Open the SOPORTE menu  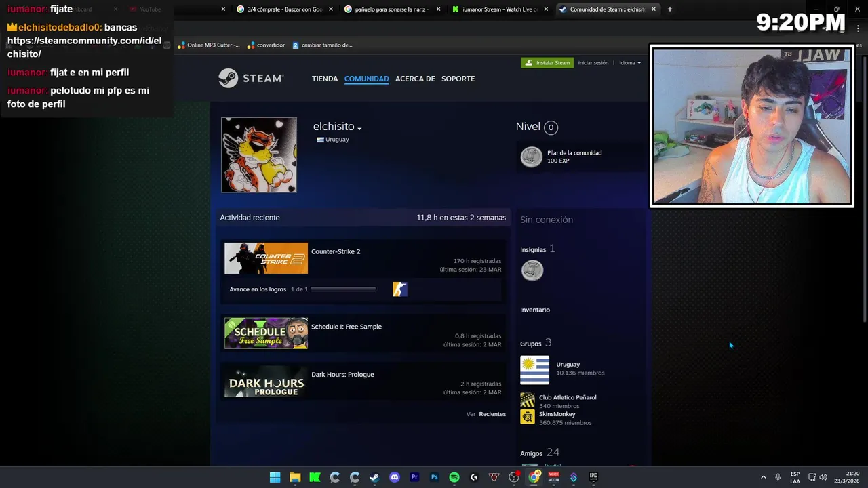(458, 79)
